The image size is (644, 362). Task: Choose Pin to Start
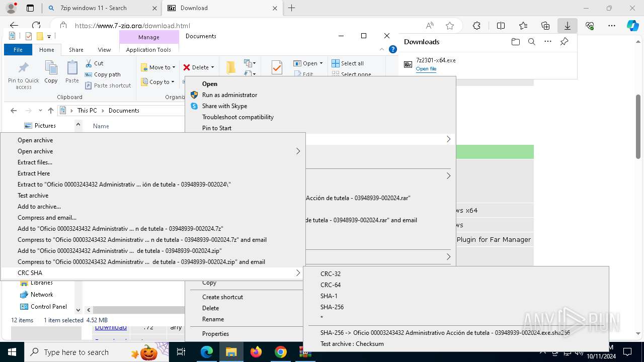217,128
